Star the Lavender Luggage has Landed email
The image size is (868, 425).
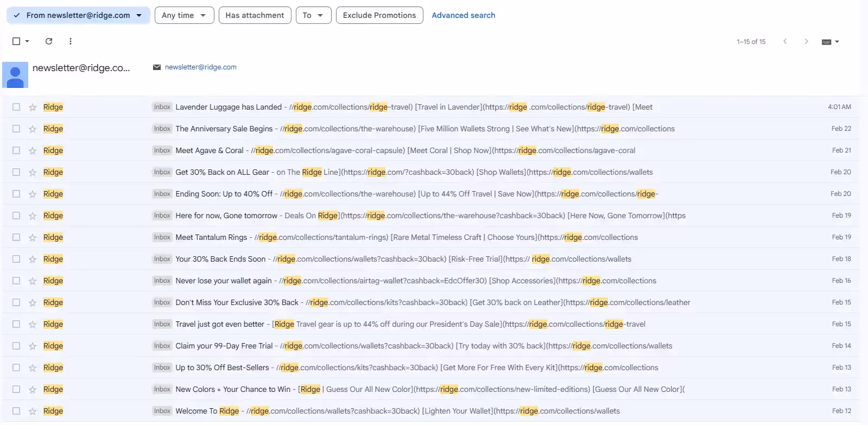pyautogui.click(x=33, y=107)
